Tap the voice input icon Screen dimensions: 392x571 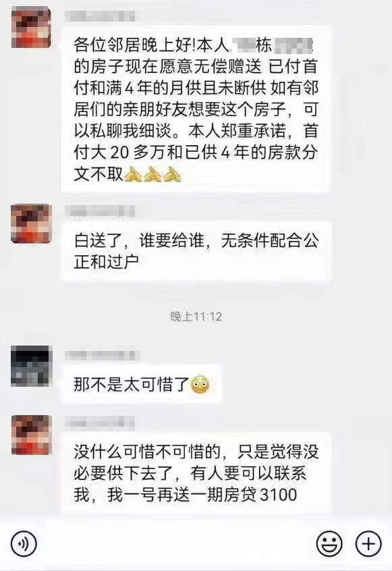[x=24, y=544]
